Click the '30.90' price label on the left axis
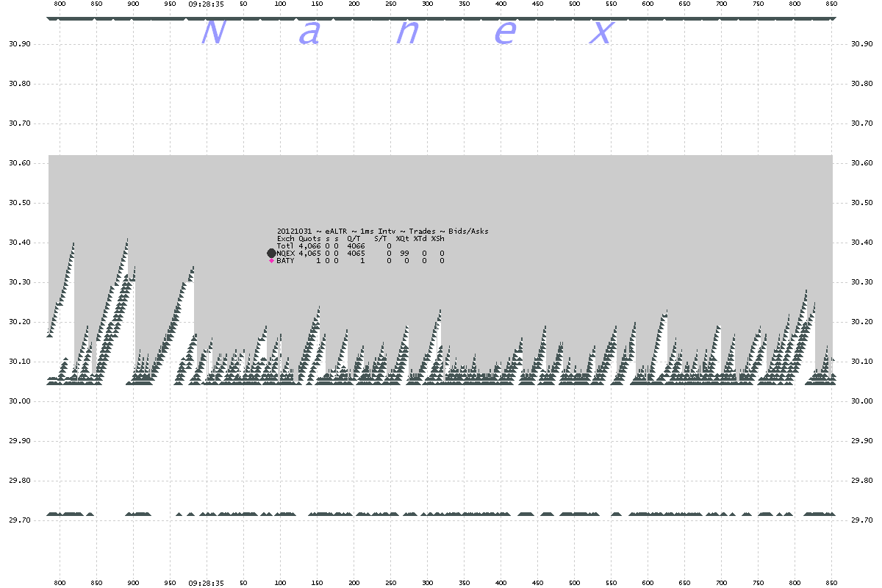 click(x=20, y=44)
